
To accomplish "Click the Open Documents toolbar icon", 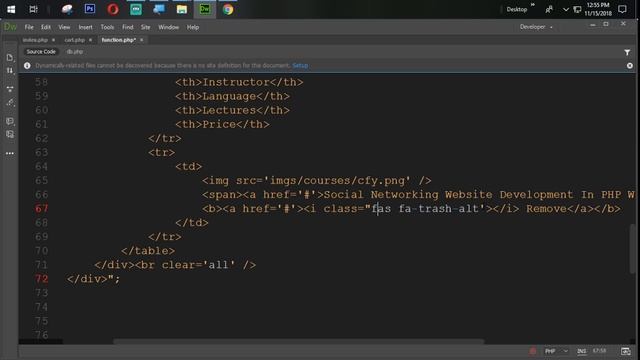I will (10, 58).
